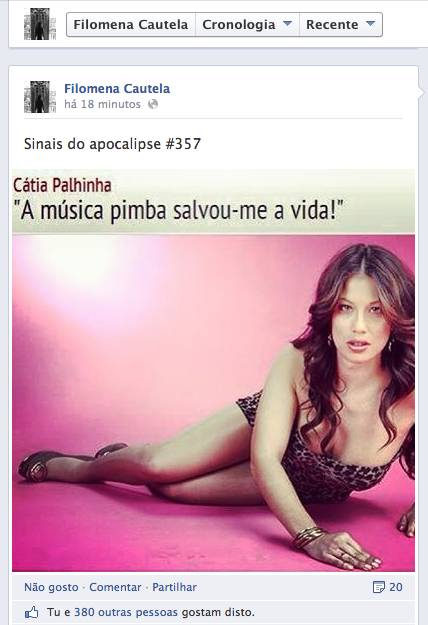Open the 'há 18 minutos' timestamp link
428x625 pixels.
pos(102,104)
